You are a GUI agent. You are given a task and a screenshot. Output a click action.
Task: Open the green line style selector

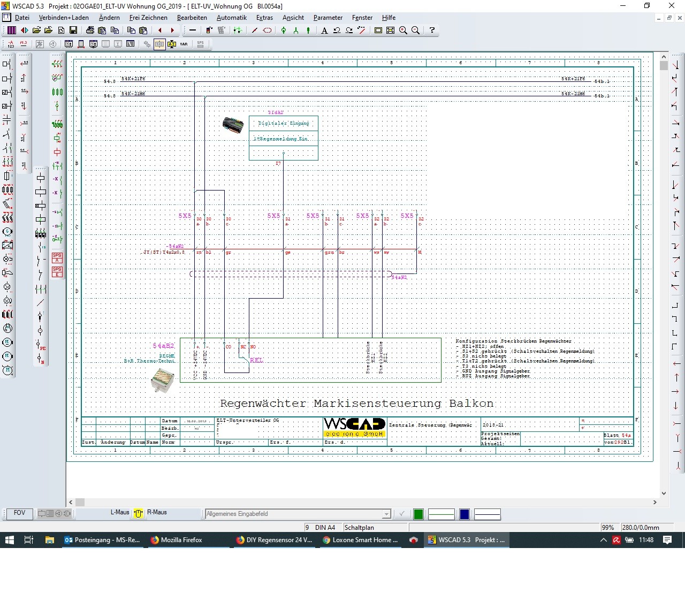tap(441, 514)
